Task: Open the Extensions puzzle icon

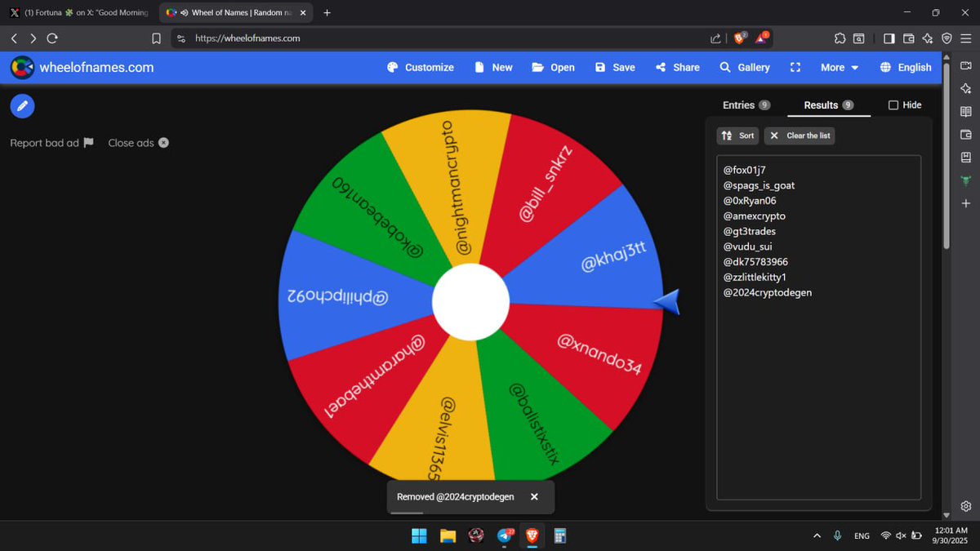Action: tap(840, 38)
